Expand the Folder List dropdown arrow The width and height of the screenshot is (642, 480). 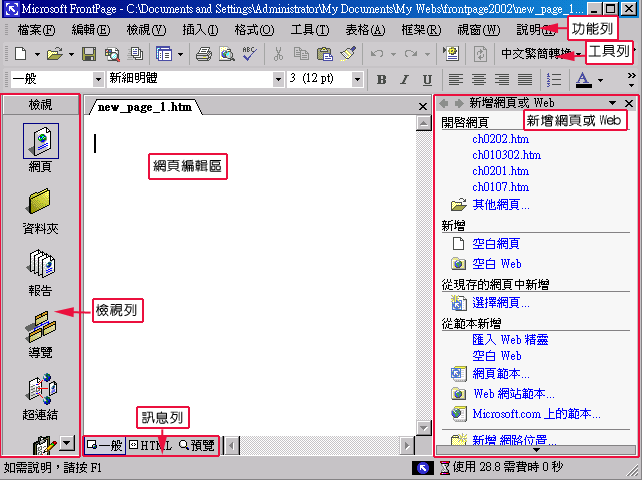pyautogui.click(x=180, y=54)
